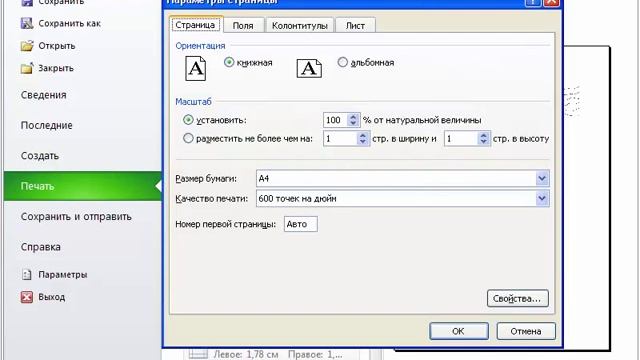Open the Размер бумаги A4 dropdown
Screen dimensions: 640x360
(x=542, y=178)
